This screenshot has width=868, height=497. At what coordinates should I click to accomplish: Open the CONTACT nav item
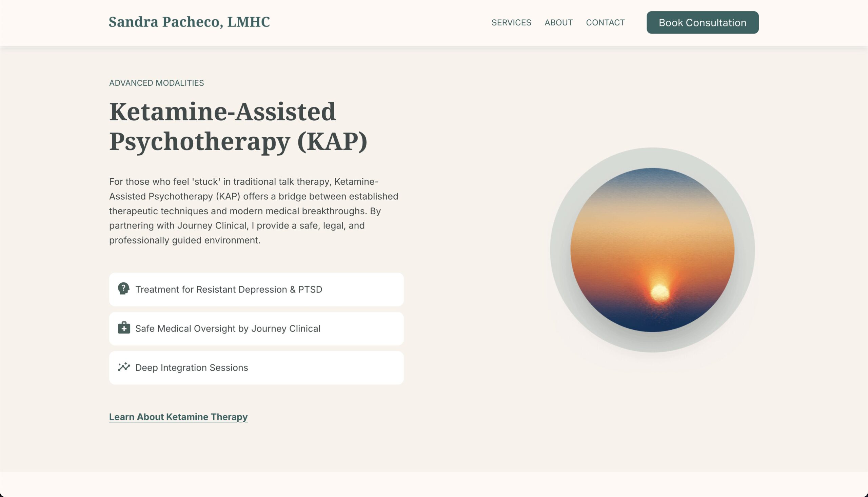pos(605,22)
